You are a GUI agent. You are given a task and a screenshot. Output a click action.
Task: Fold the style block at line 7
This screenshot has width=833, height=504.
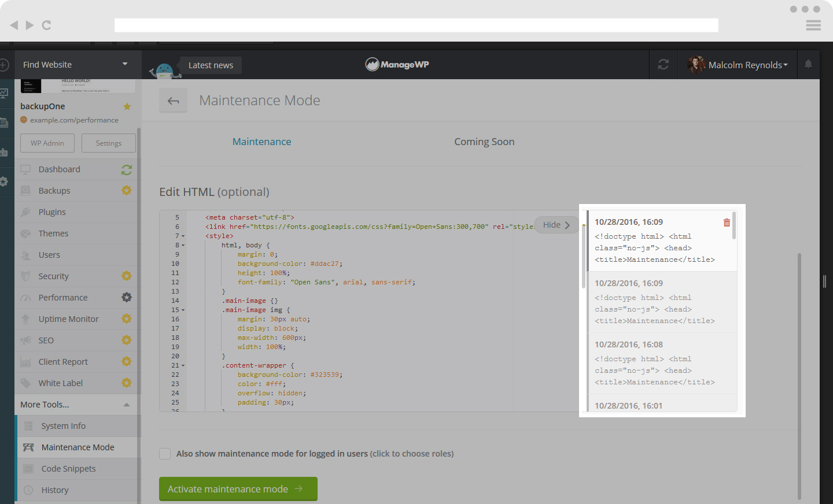pyautogui.click(x=183, y=236)
